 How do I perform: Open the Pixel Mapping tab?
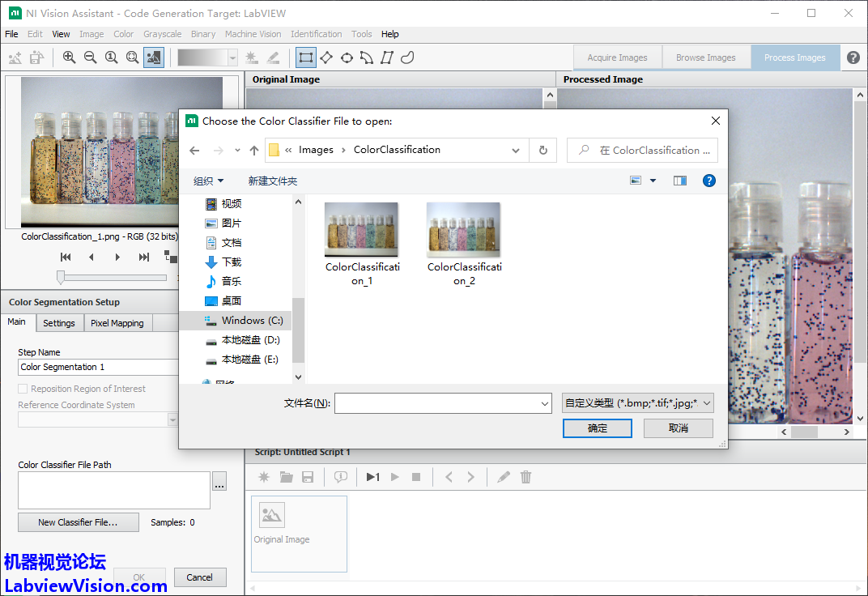117,323
